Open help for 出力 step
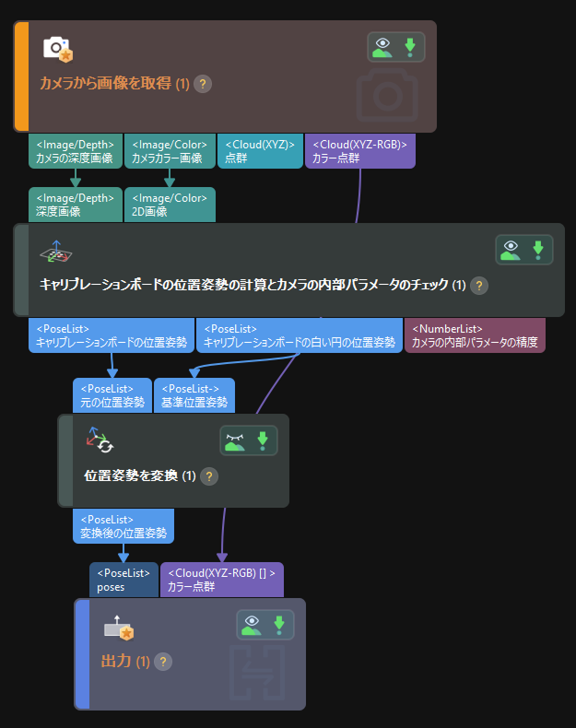 pyautogui.click(x=163, y=662)
